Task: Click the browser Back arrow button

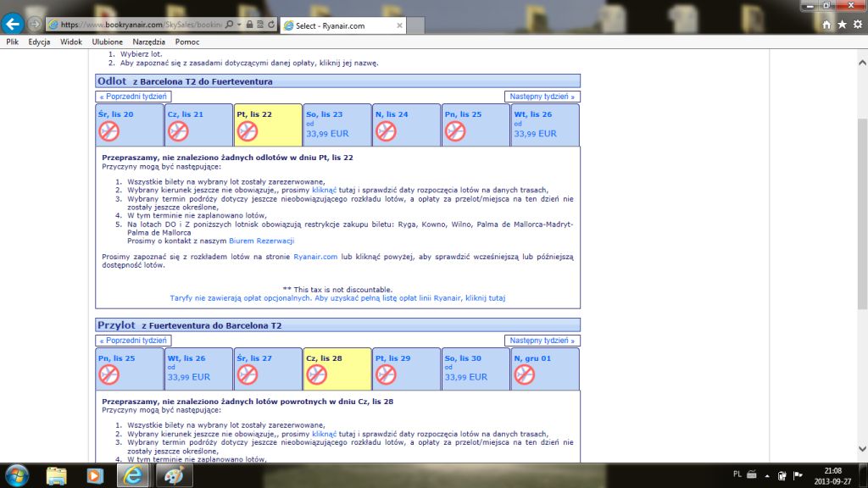Action: [13, 24]
